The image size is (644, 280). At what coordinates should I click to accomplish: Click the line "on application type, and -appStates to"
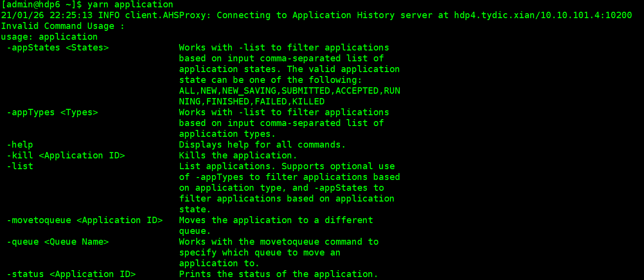tap(282, 188)
